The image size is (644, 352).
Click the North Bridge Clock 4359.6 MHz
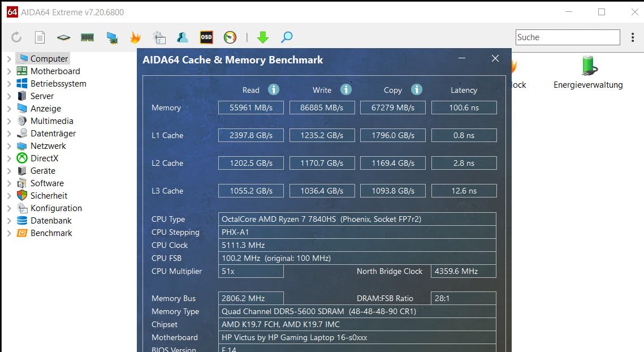coord(464,272)
